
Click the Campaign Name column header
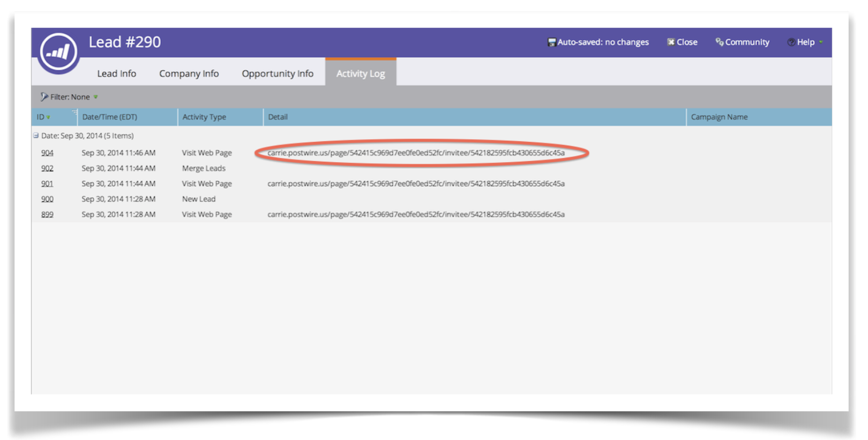pos(719,117)
